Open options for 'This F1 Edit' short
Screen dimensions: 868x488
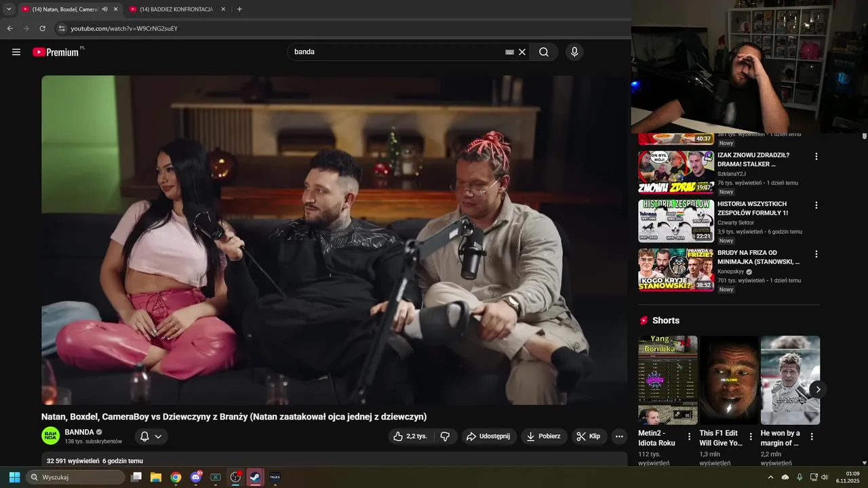click(751, 436)
